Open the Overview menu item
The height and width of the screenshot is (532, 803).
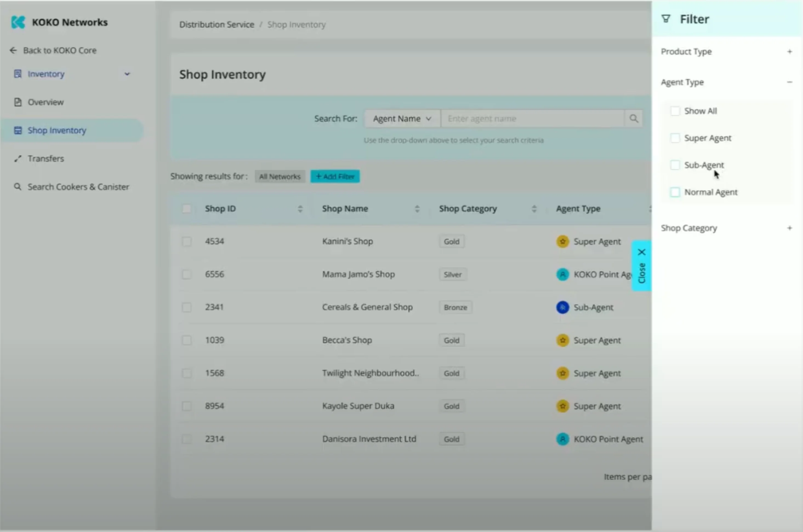click(45, 102)
